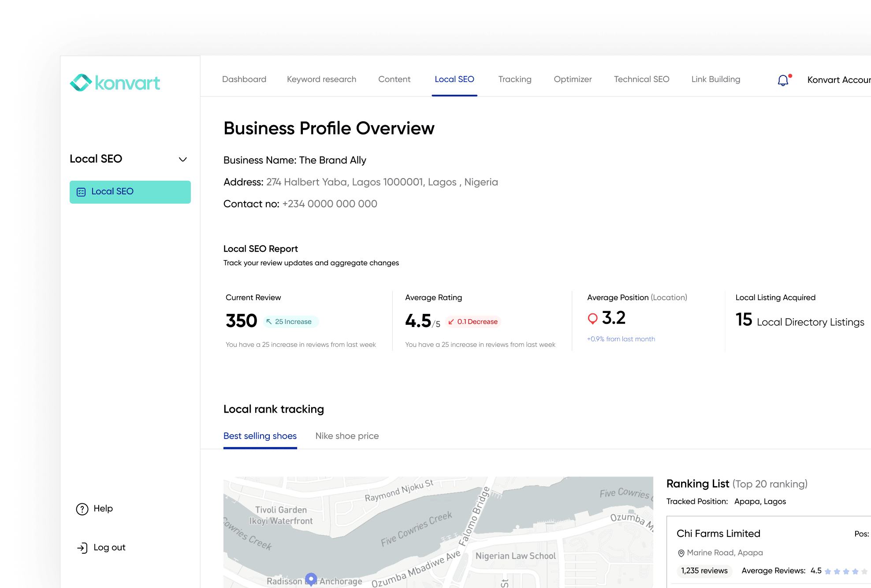The image size is (871, 588).
Task: Expand the Konvart Account menu
Action: [838, 80]
